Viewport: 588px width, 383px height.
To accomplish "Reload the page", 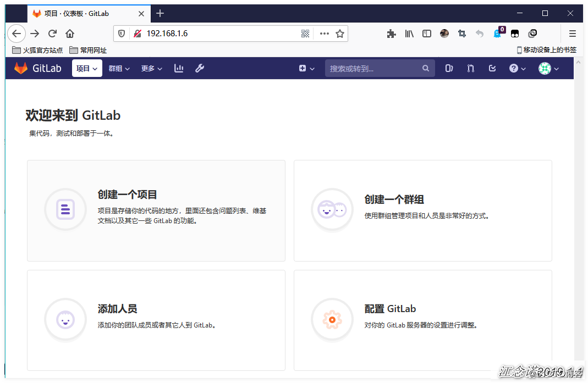I will (52, 34).
